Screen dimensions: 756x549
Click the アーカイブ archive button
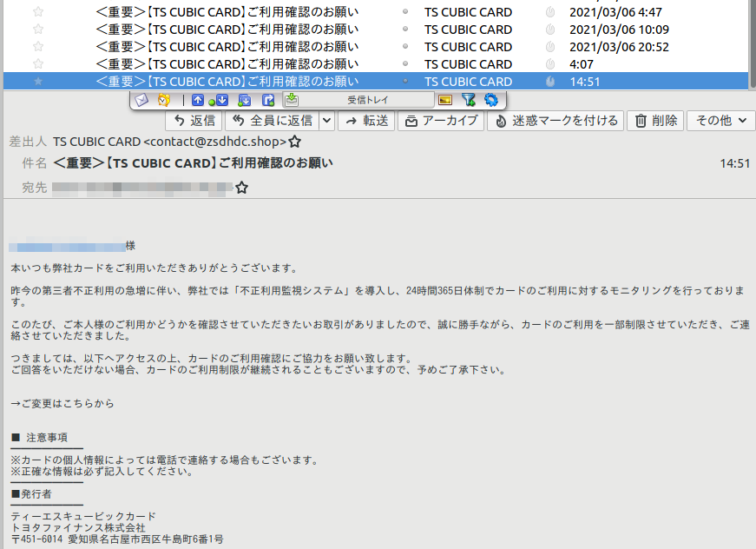point(441,121)
